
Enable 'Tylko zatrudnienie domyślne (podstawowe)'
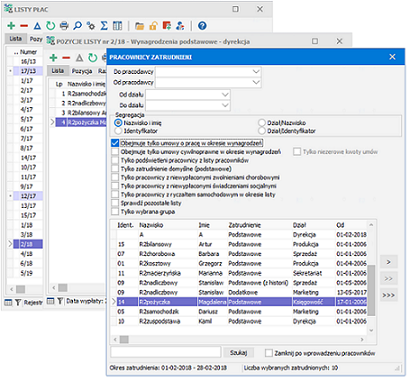click(115, 169)
